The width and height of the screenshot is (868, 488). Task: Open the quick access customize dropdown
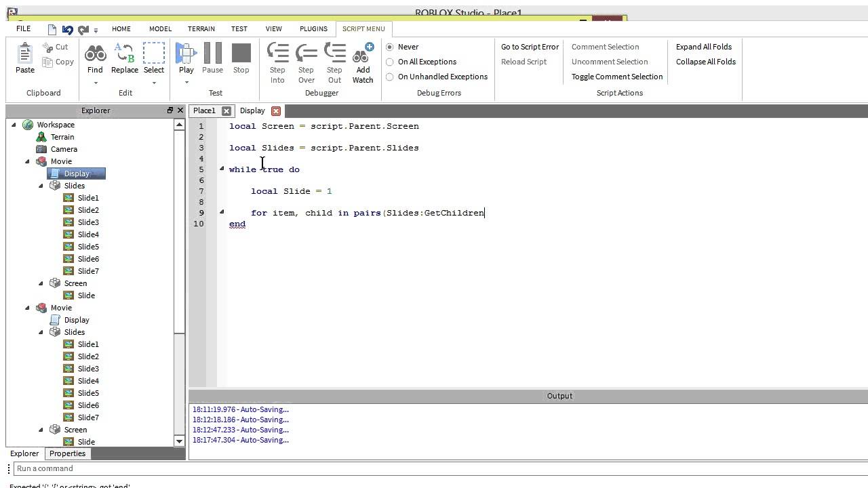pos(96,30)
